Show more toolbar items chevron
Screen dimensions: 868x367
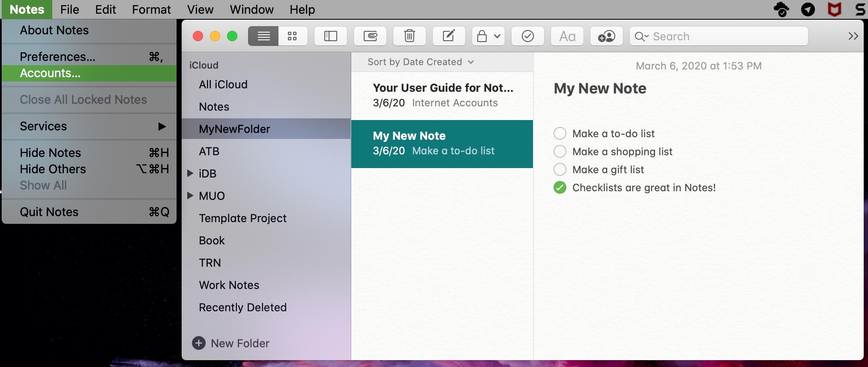(853, 36)
